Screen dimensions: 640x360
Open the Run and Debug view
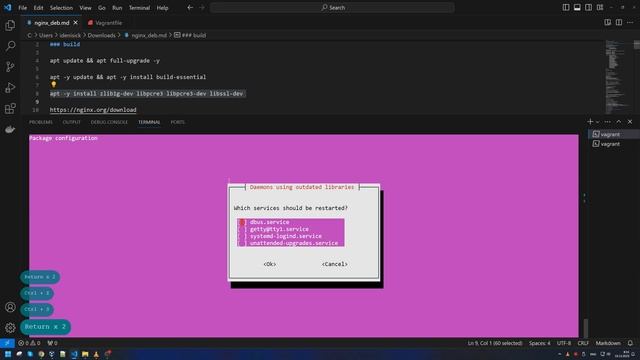point(10,87)
